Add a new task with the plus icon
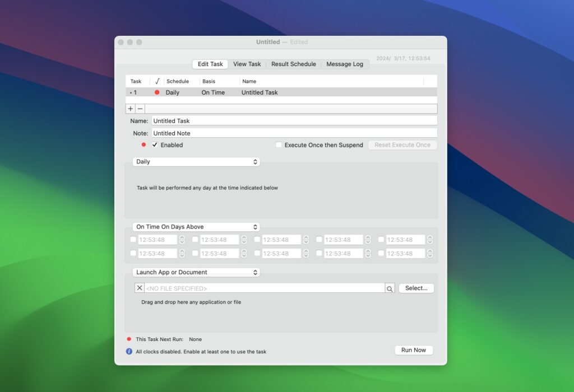 (x=130, y=109)
